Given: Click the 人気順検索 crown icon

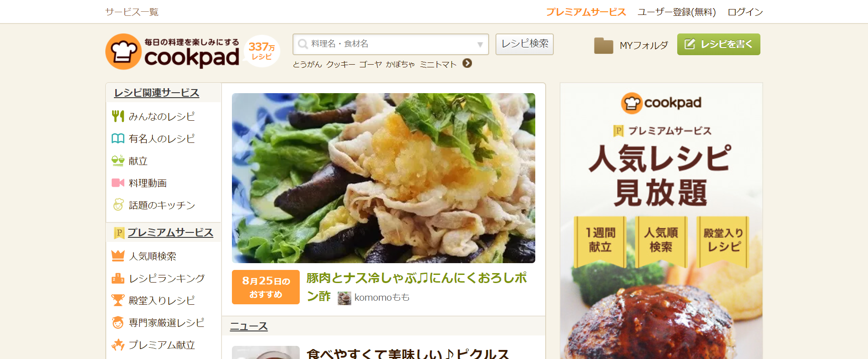Looking at the screenshot, I should [x=118, y=256].
